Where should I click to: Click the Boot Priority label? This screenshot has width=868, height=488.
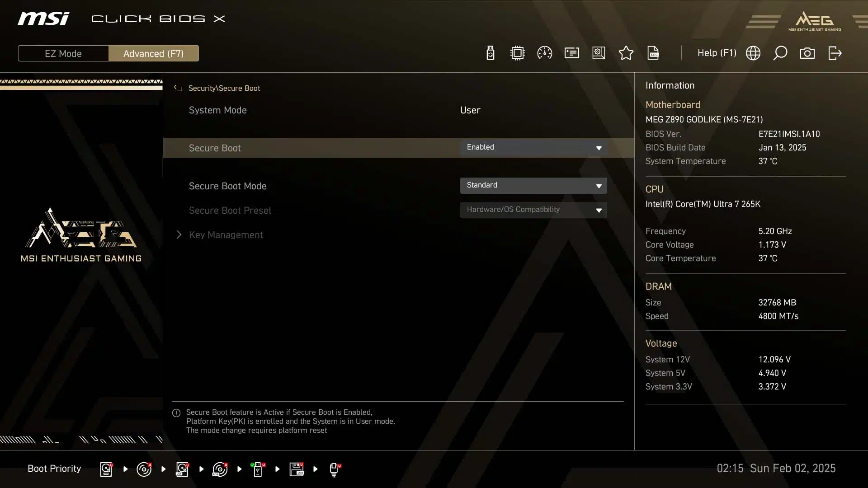(54, 469)
